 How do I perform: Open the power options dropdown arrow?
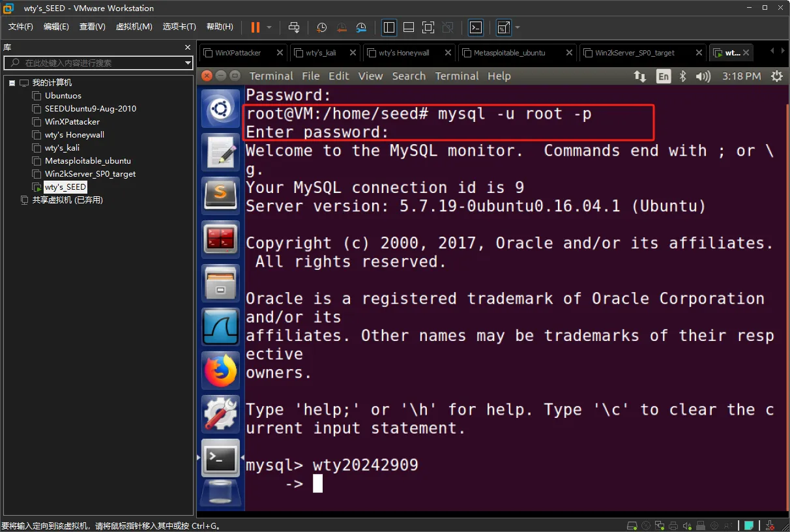click(x=268, y=27)
